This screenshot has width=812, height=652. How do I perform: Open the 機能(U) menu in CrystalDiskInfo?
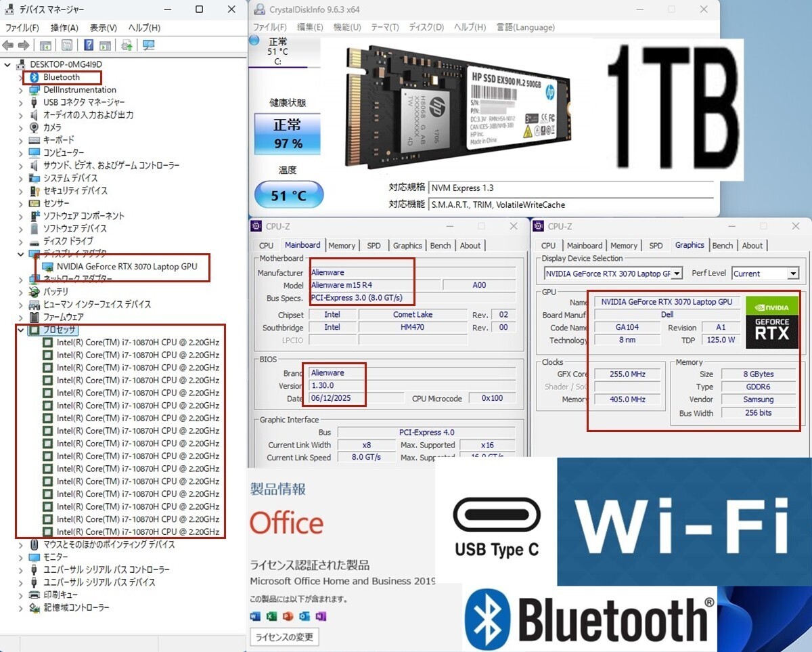click(347, 27)
